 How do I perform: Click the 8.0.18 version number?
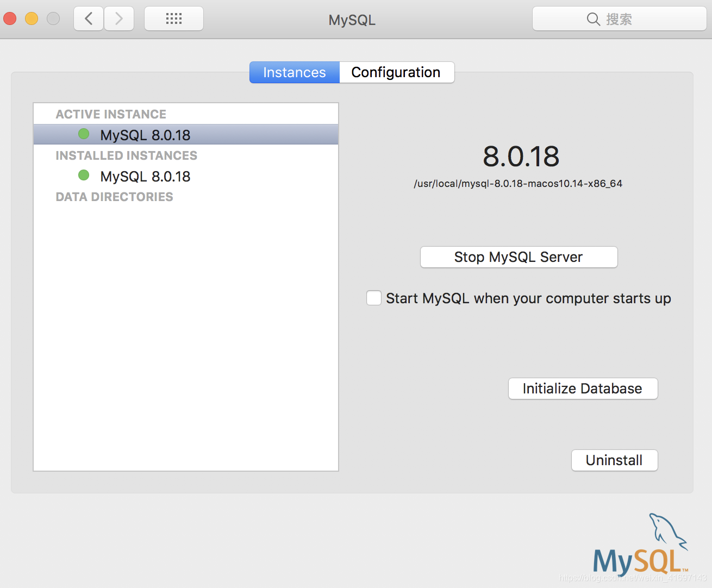click(521, 157)
